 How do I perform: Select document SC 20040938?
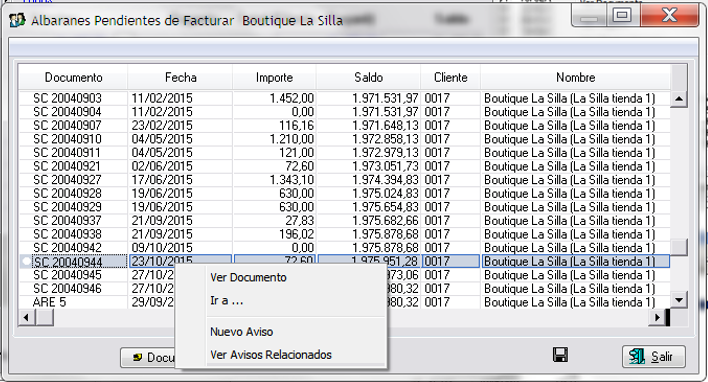click(x=67, y=234)
